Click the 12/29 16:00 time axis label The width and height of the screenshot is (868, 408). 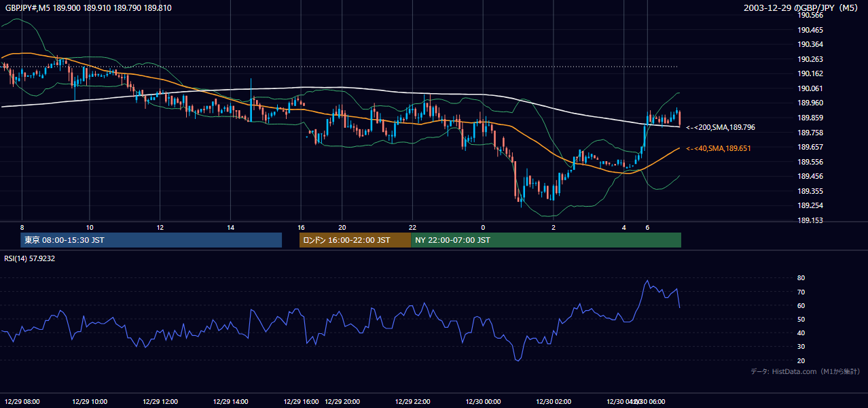(301, 401)
